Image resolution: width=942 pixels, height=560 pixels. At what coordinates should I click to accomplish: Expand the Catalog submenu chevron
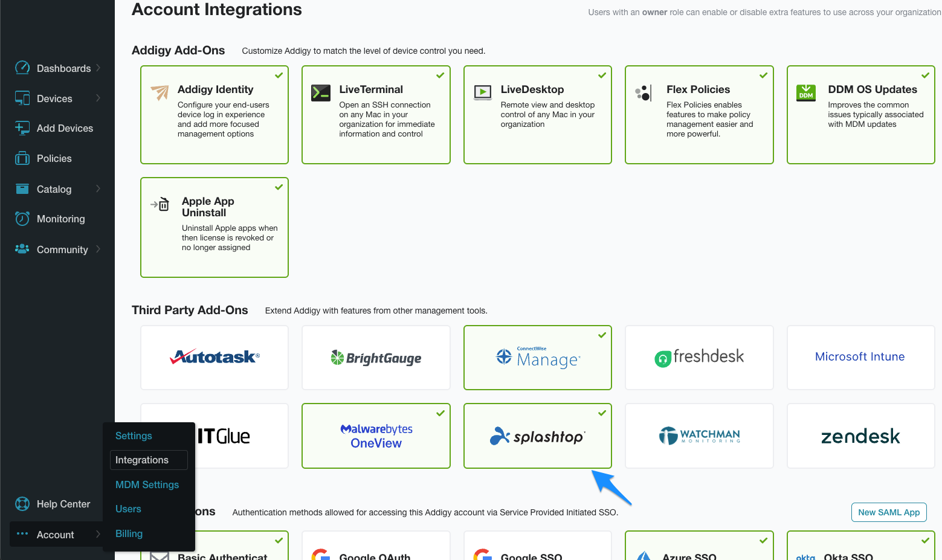coord(99,188)
